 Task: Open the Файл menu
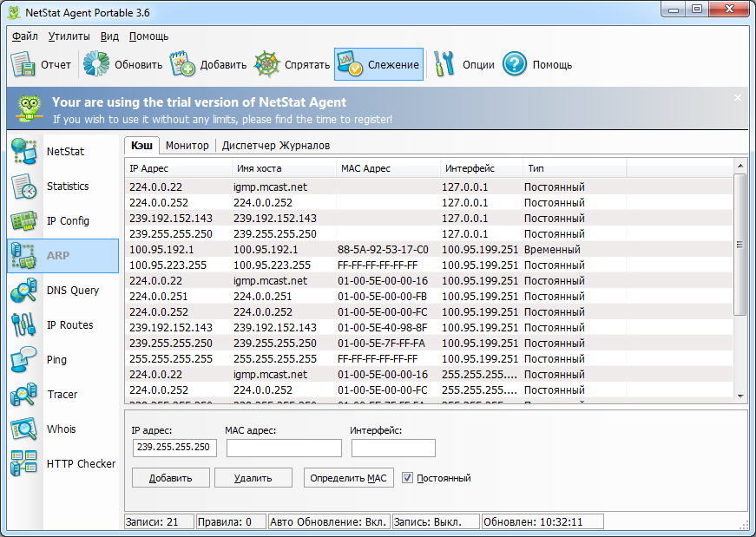(x=25, y=36)
